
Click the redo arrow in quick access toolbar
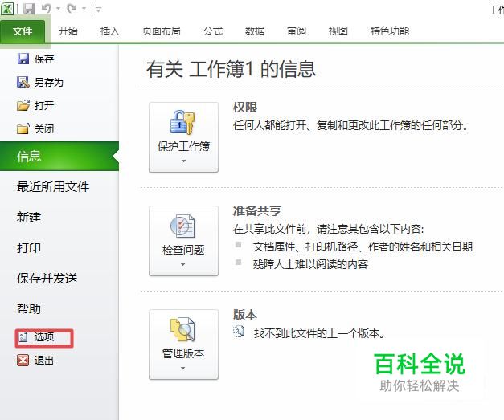pyautogui.click(x=72, y=9)
